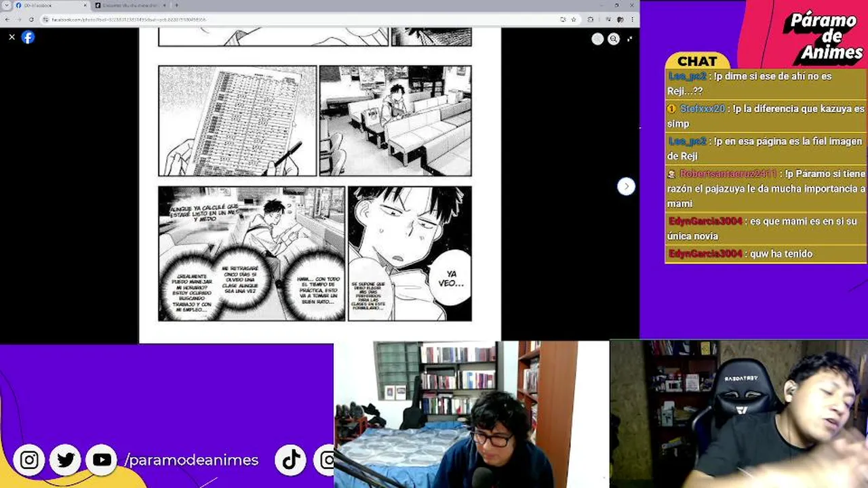Screen dimensions: 868x488
Task: Close the Facebook photo viewer with the X
Action: (x=12, y=37)
